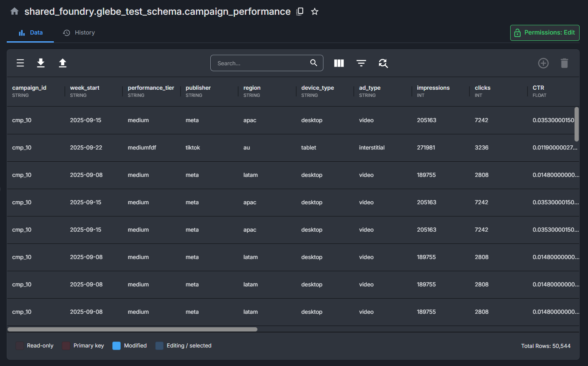
Task: Click the Modified legend blue swatch
Action: [x=117, y=346]
